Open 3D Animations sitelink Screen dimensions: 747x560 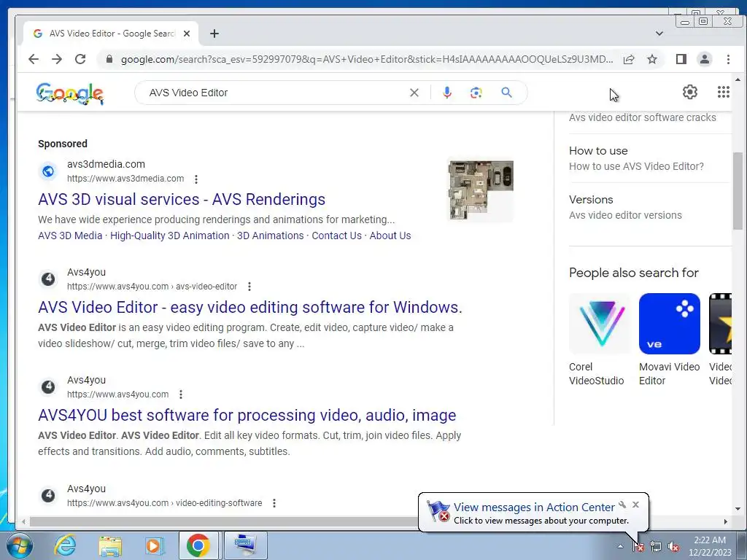coord(270,236)
